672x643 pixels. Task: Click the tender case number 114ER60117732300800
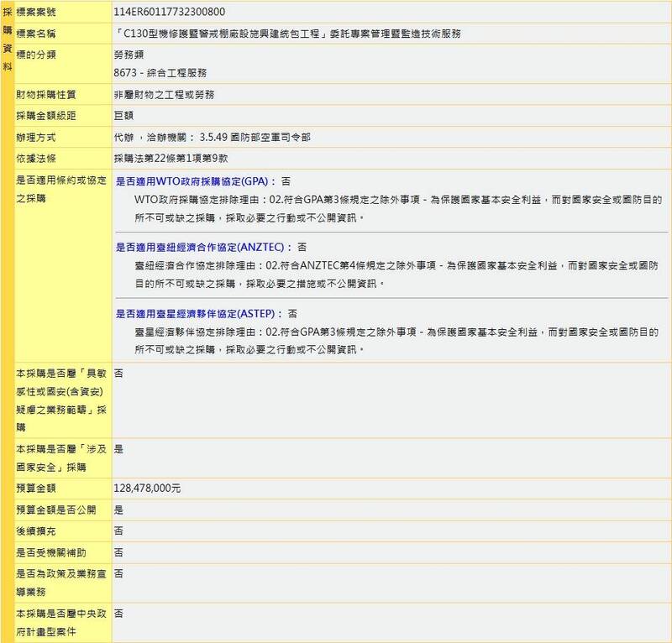tap(169, 13)
